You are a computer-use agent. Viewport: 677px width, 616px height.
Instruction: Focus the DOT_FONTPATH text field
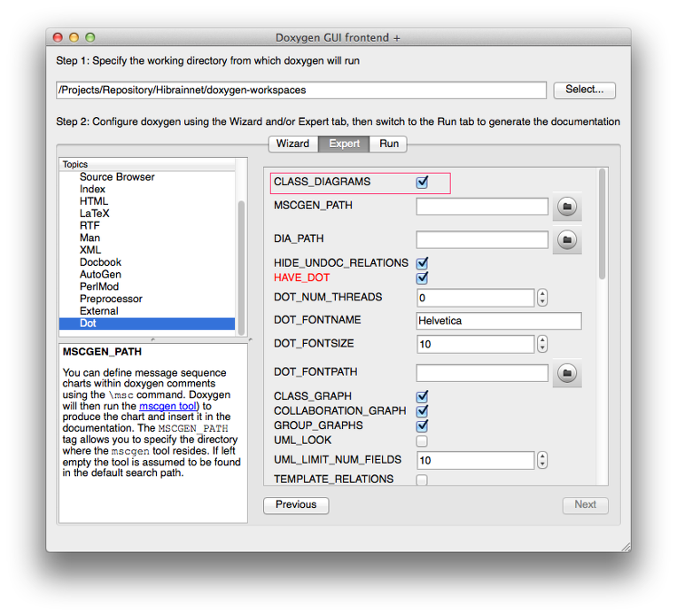coord(482,373)
